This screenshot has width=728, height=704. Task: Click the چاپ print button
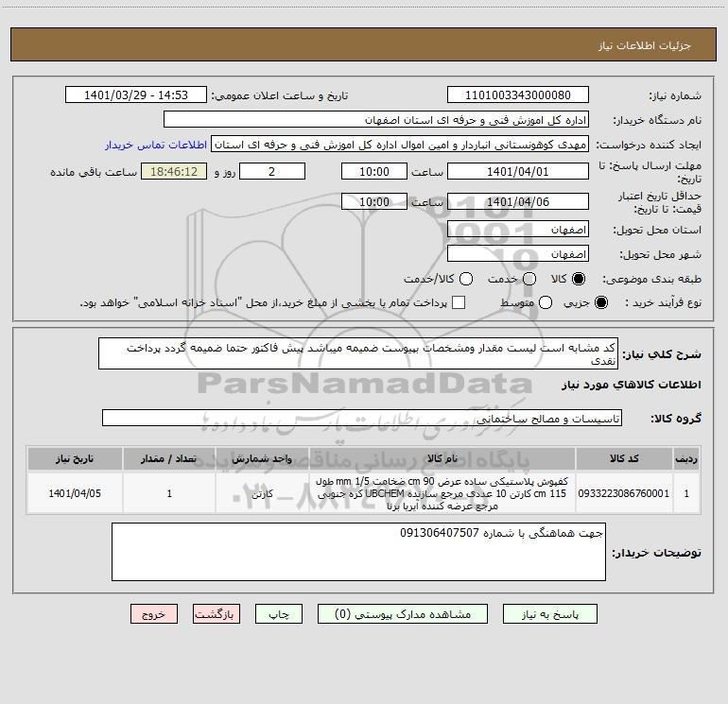279,614
